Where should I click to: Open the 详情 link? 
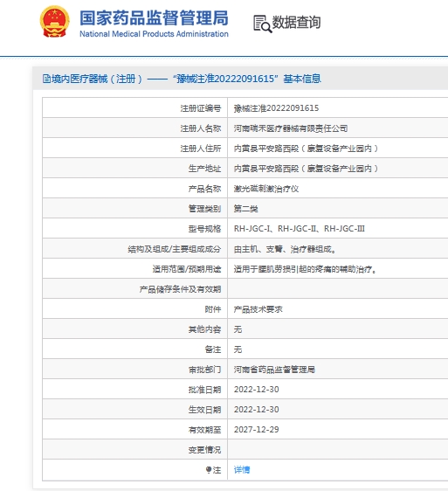[242, 470]
